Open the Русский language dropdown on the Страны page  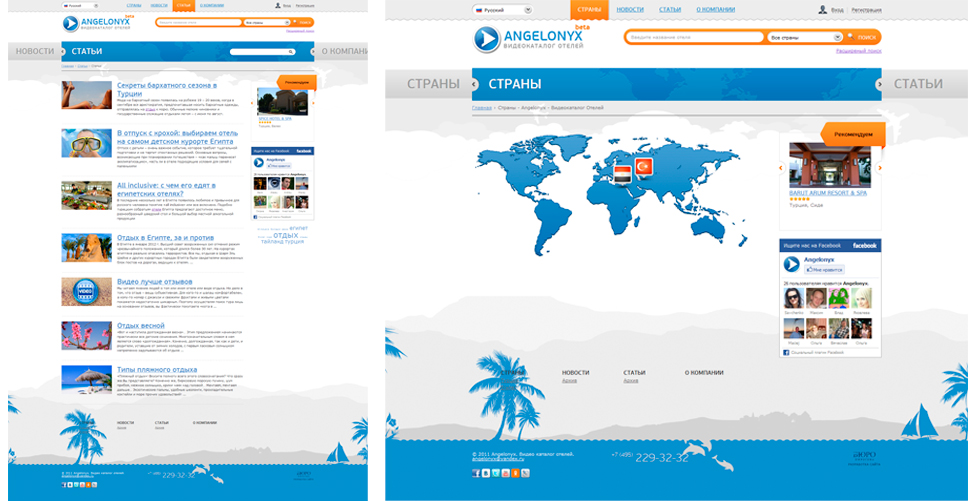point(502,10)
